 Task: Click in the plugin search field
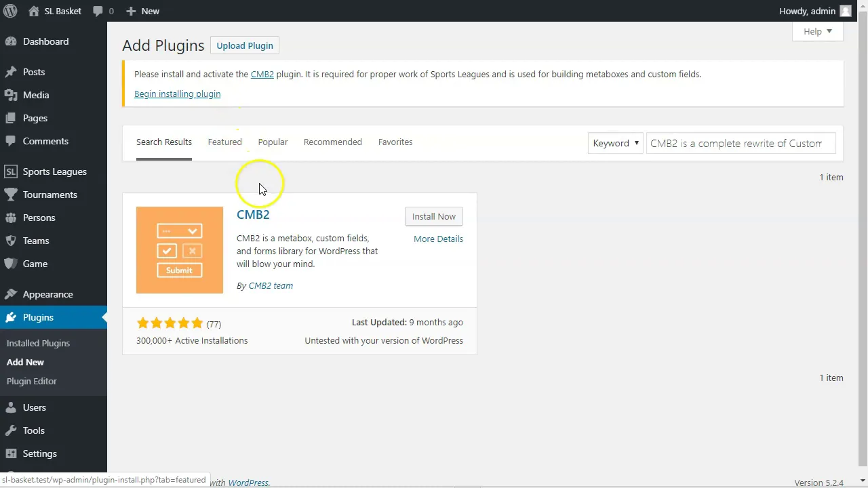[741, 143]
